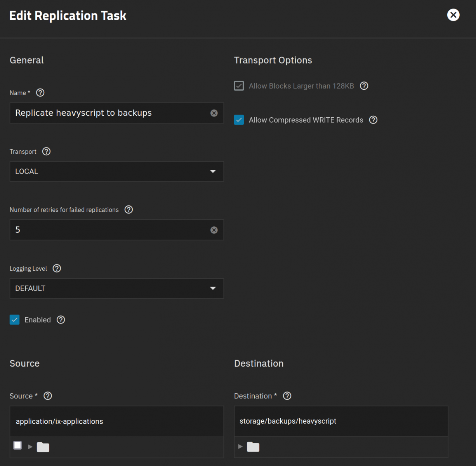Click the Source path field application/ix-applications
The height and width of the screenshot is (466, 476).
coord(116,421)
